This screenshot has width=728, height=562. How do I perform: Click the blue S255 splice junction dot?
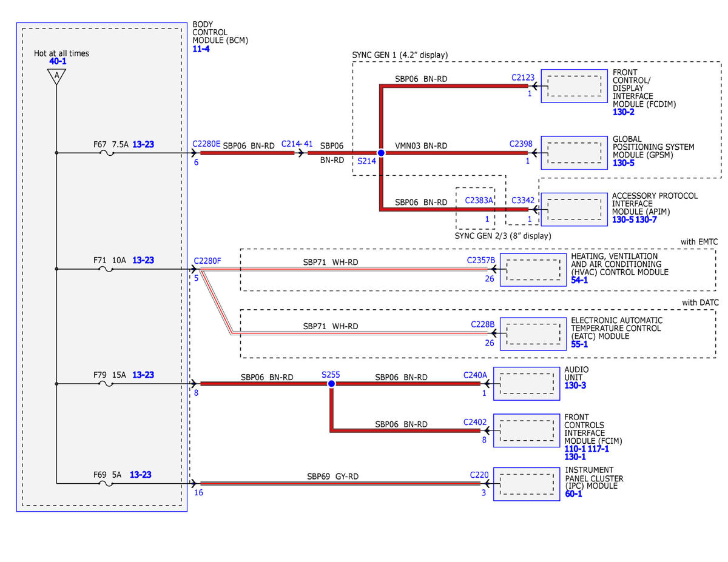[x=331, y=384]
